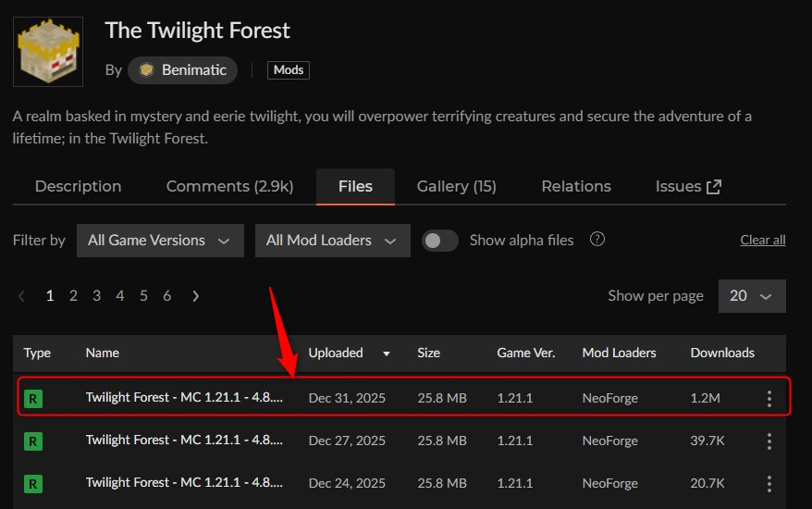Open Twilight Forest file uploaded Dec 31, 2025

pos(184,398)
